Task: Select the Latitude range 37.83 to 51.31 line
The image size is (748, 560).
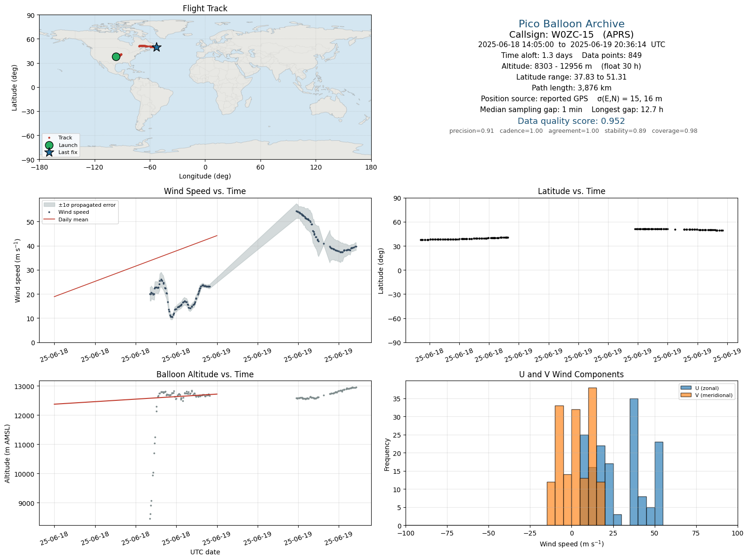Action: point(571,77)
